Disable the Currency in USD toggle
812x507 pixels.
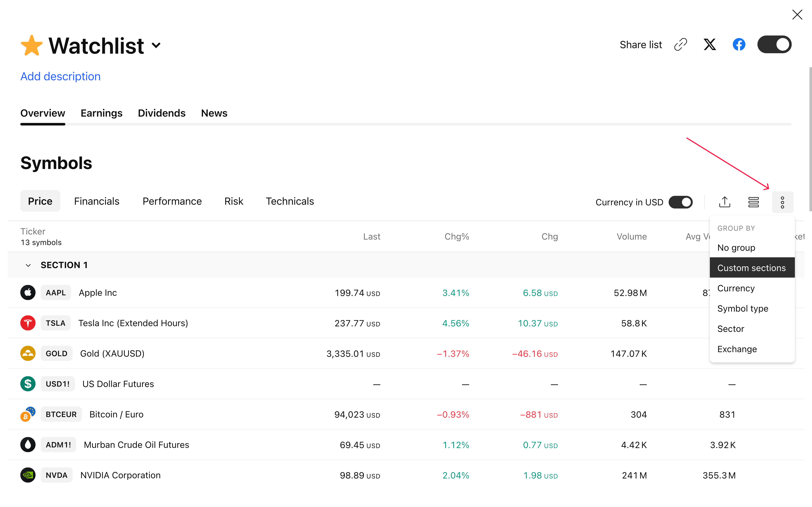point(680,202)
